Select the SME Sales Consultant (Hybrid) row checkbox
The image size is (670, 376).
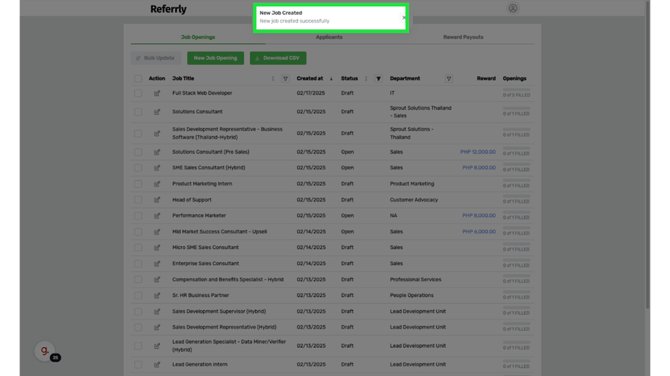138,168
